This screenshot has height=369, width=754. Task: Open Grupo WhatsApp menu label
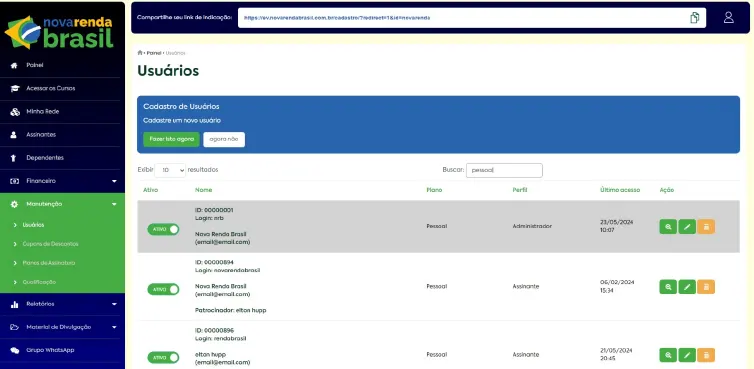click(50, 350)
